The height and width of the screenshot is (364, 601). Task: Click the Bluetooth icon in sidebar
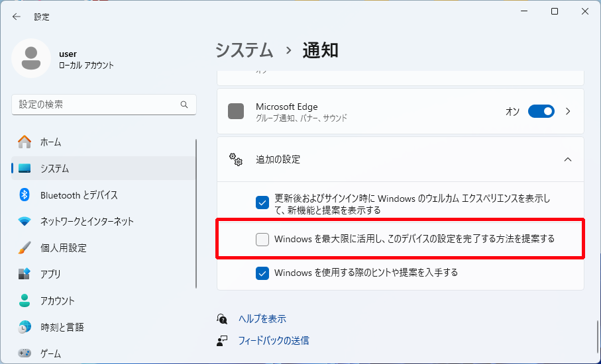click(25, 195)
